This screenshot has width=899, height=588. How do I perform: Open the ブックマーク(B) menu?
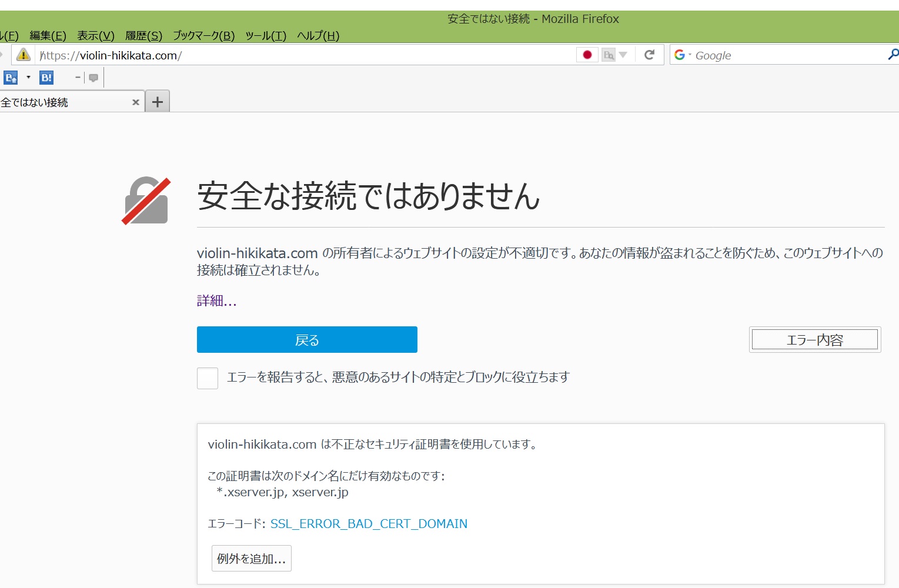coord(203,36)
